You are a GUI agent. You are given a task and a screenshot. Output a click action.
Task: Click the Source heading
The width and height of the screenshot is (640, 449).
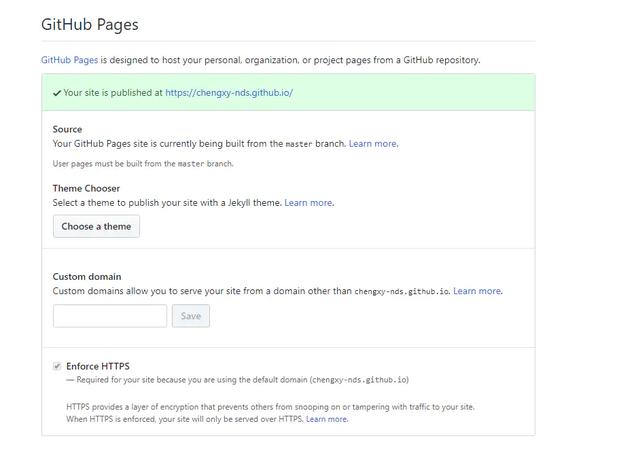point(68,129)
